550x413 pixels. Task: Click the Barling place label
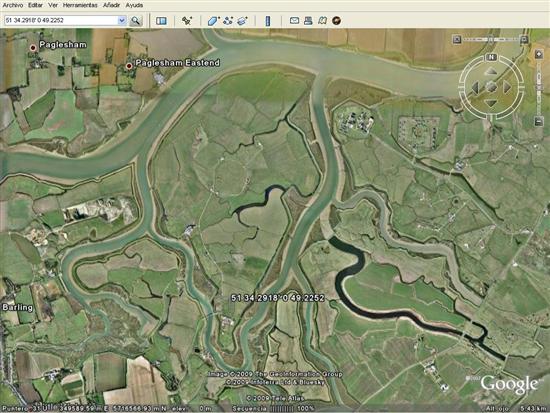18,307
